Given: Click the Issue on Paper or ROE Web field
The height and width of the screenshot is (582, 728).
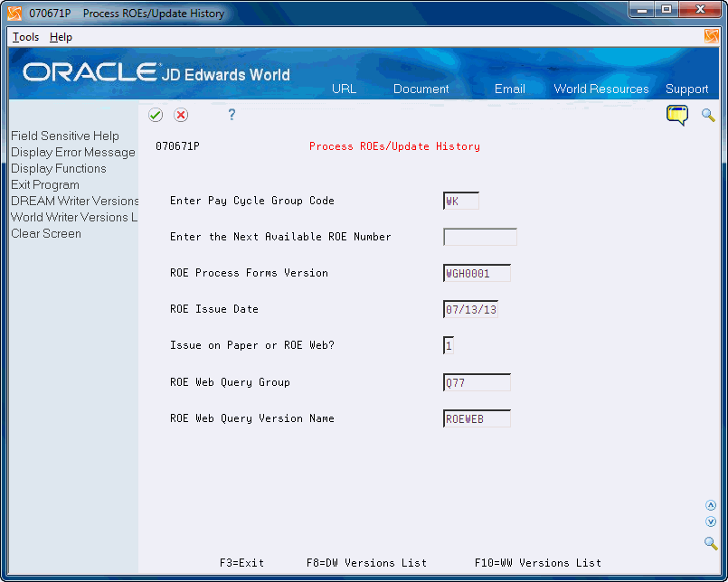Looking at the screenshot, I should (x=449, y=346).
